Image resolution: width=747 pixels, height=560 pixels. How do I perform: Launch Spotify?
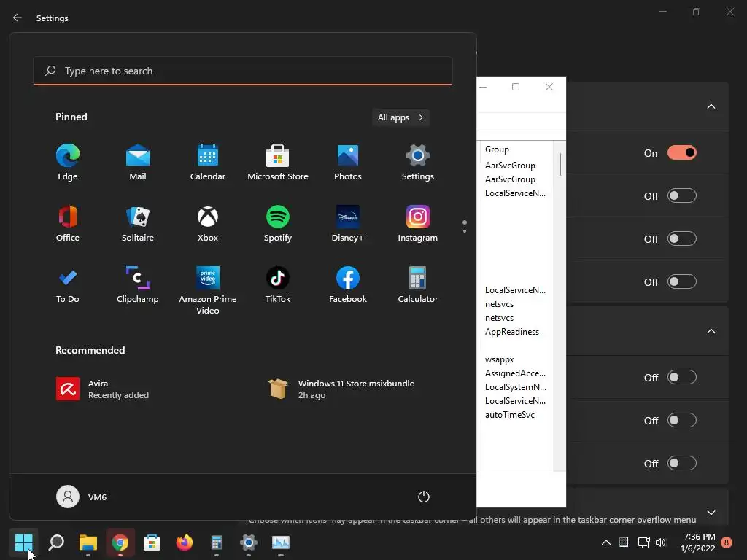click(x=278, y=223)
